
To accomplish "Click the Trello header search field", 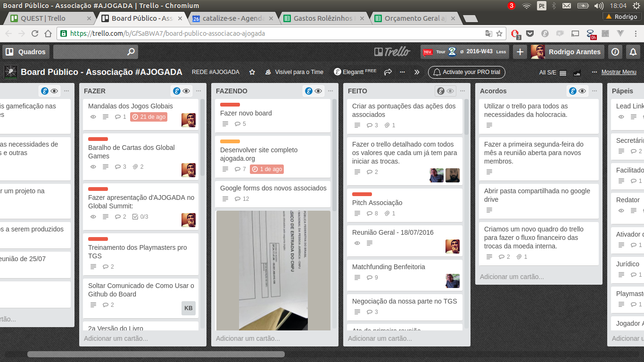I will (96, 52).
